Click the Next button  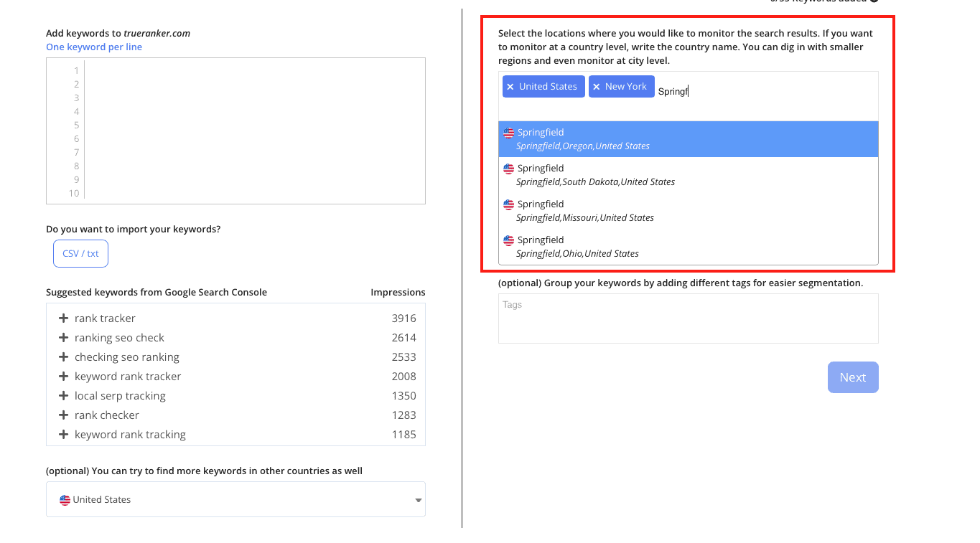point(853,377)
